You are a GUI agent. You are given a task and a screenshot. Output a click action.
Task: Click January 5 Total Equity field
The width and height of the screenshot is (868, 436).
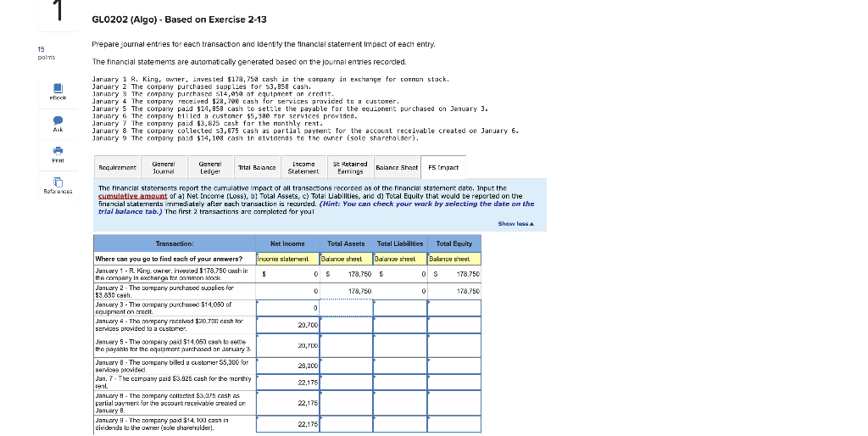[x=454, y=345]
